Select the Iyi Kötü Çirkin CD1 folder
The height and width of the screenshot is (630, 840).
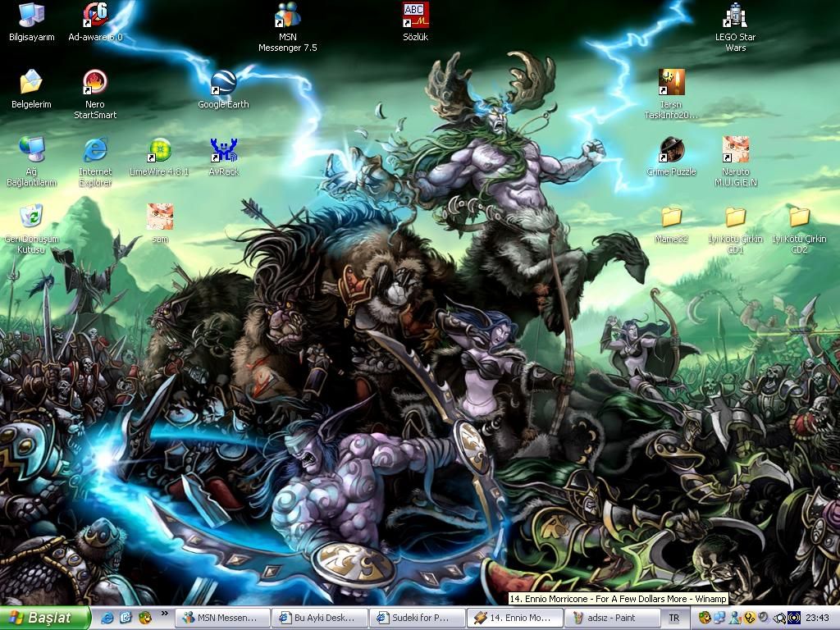pos(735,218)
